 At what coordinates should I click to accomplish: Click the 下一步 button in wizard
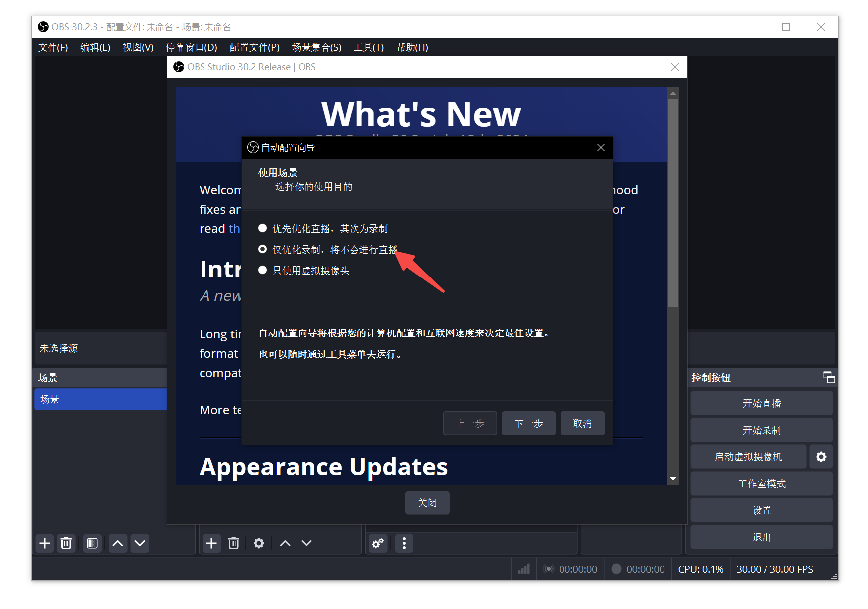529,423
